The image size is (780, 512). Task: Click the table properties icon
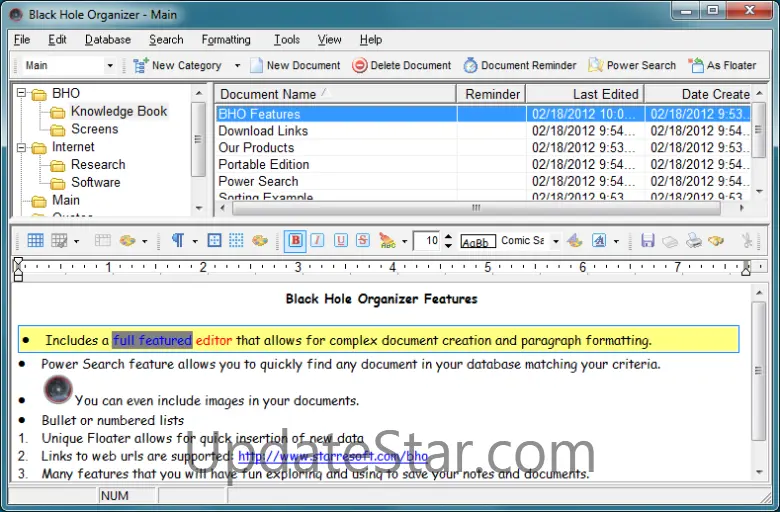point(59,241)
